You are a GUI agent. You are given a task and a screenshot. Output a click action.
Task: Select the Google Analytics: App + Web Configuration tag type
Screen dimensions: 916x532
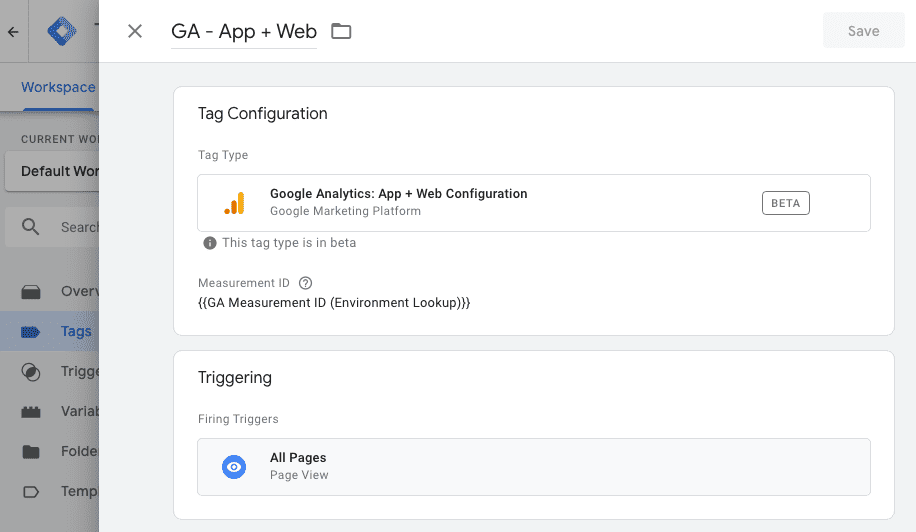click(533, 203)
